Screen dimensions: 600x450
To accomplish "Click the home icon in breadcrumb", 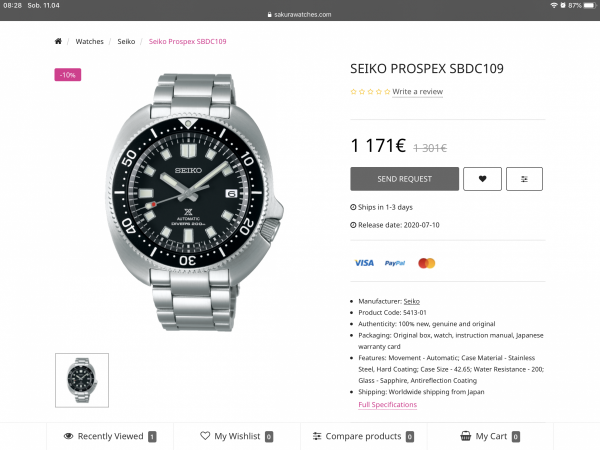I will pos(58,42).
